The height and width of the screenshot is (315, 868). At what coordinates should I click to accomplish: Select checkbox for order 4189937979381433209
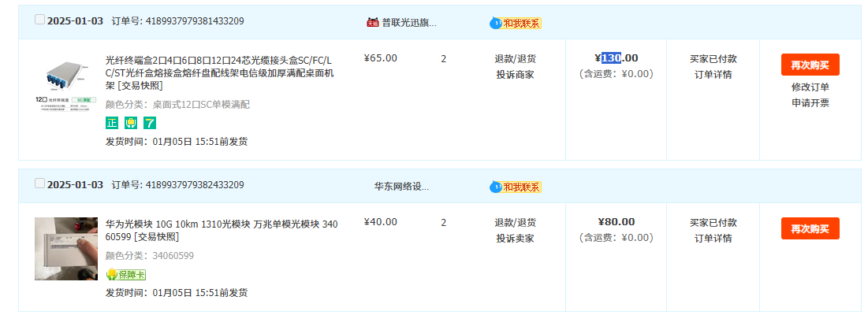pyautogui.click(x=40, y=20)
